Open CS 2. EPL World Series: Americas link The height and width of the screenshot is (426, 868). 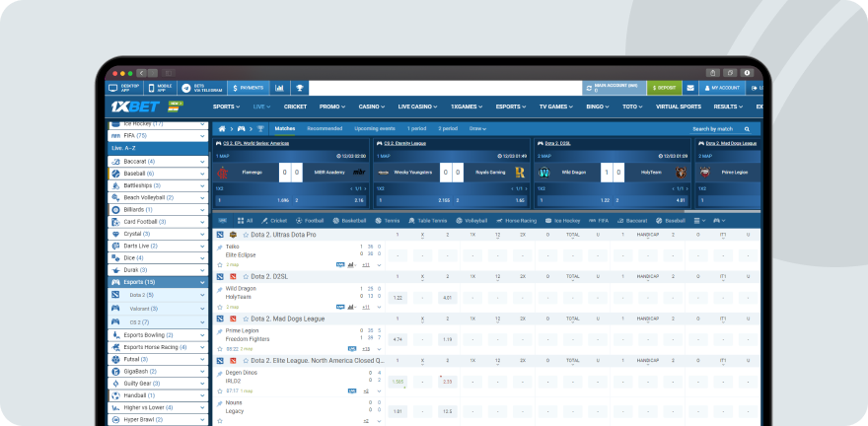click(254, 143)
